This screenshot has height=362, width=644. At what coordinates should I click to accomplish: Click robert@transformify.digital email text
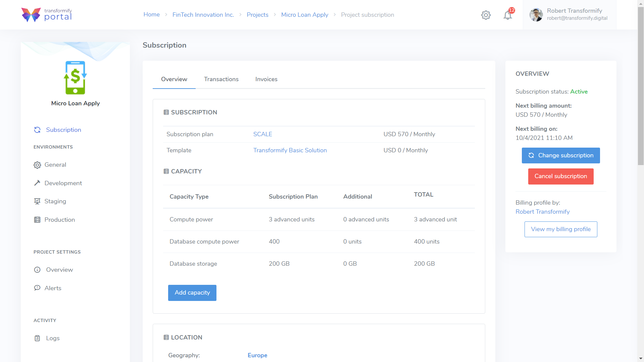click(577, 18)
